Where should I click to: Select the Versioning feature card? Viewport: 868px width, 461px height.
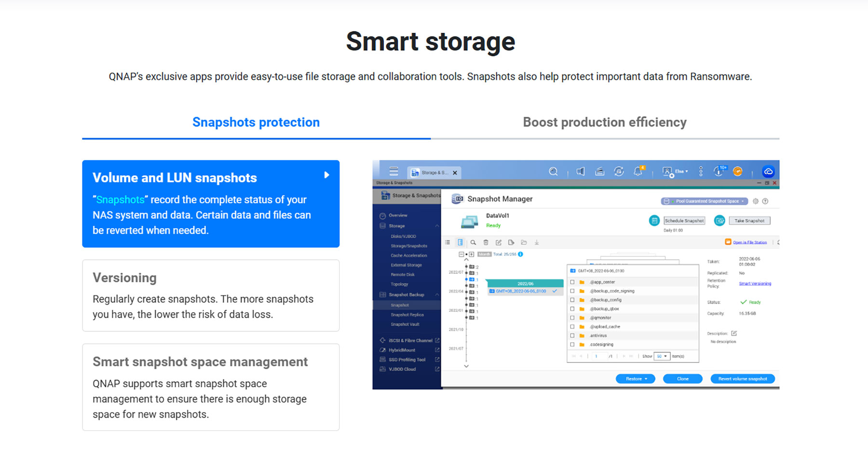tap(211, 295)
